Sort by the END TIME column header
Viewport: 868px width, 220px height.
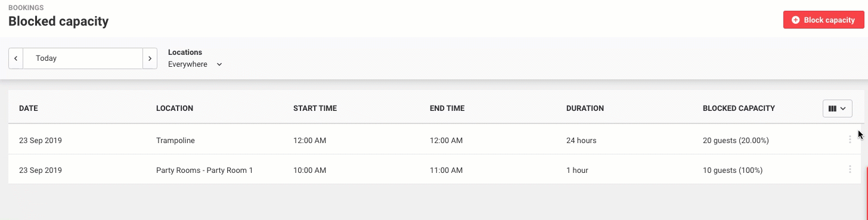coord(447,109)
